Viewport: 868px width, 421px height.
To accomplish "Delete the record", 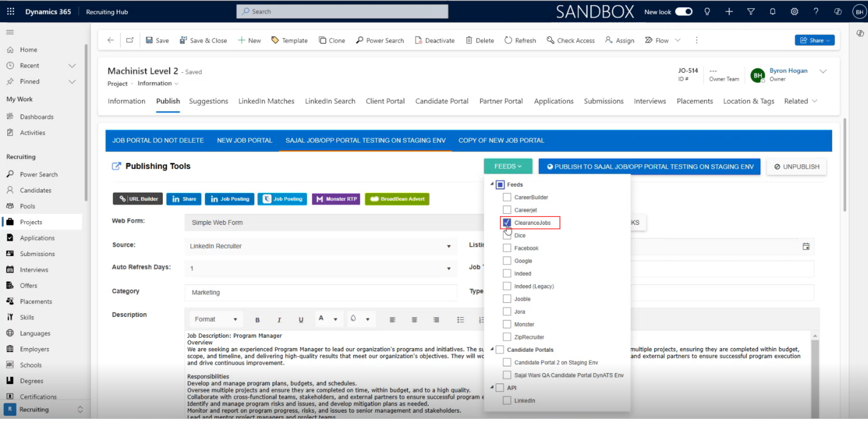I will (480, 40).
